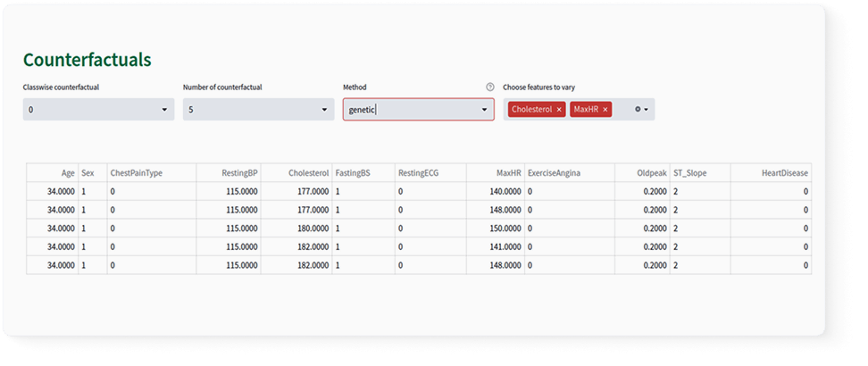Image resolution: width=868 pixels, height=366 pixels.
Task: Click the Classwise counterfactual label
Action: point(61,87)
